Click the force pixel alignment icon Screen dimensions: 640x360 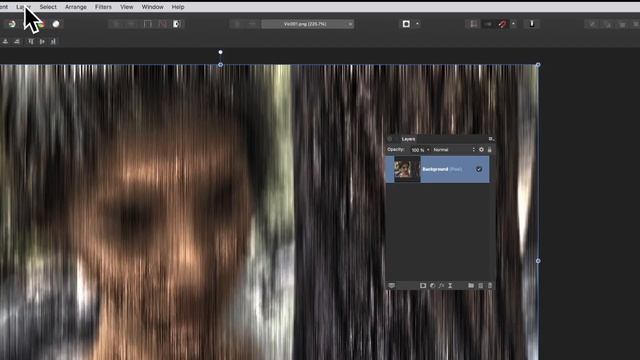point(473,24)
